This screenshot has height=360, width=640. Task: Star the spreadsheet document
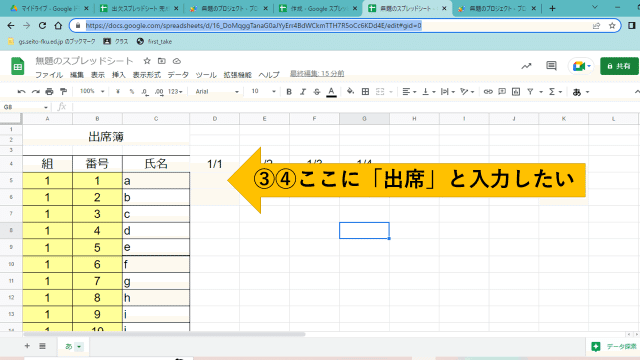[x=147, y=61]
